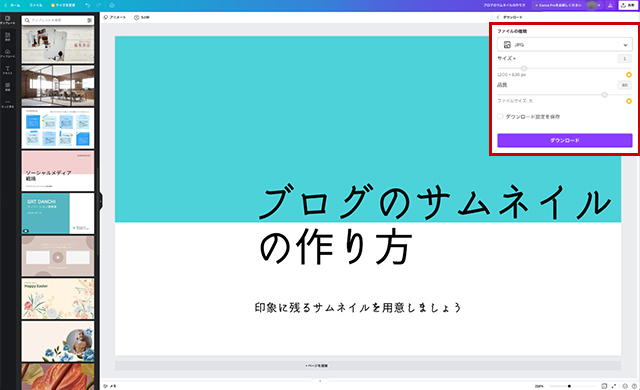
Task: Check the save download settings checkbox
Action: point(500,116)
